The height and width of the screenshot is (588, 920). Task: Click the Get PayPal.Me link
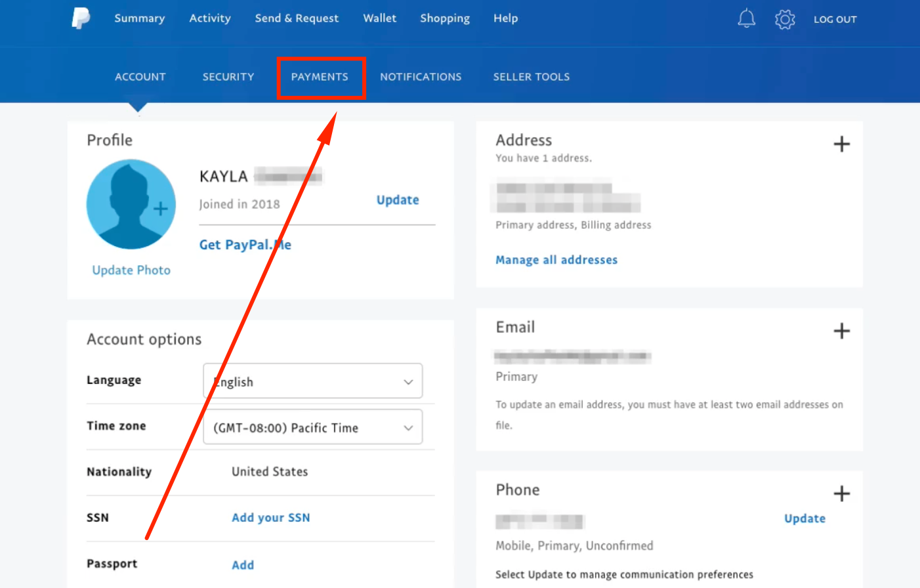tap(245, 245)
